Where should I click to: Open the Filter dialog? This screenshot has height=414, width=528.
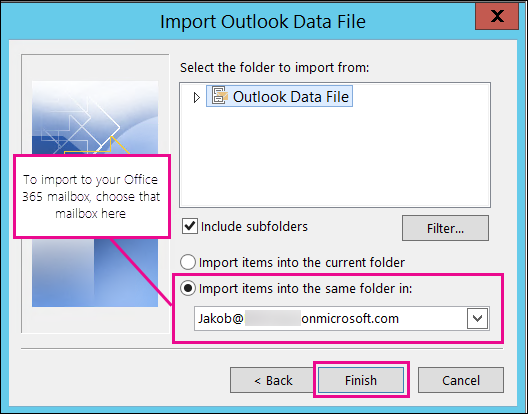click(x=445, y=228)
